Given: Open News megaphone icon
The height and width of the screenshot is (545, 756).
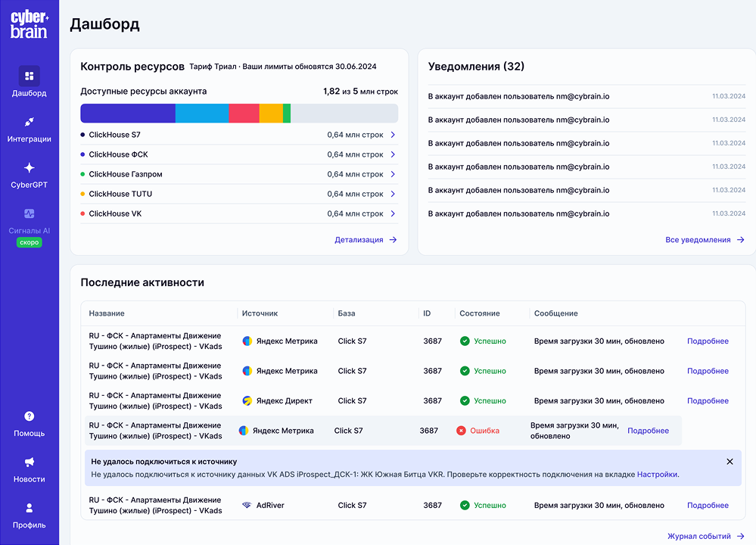Looking at the screenshot, I should (30, 462).
